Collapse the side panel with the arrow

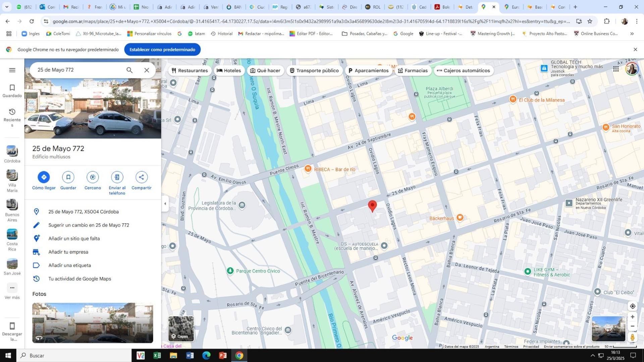click(165, 203)
